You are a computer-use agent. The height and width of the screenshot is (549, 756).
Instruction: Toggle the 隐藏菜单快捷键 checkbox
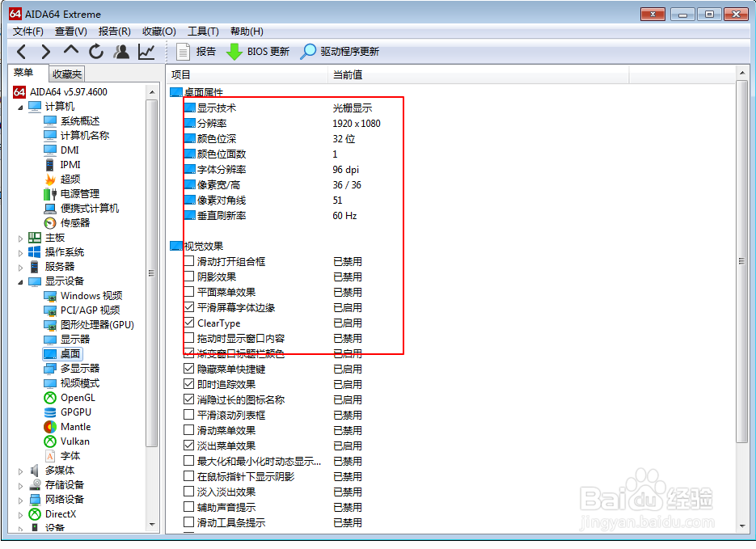click(x=189, y=369)
